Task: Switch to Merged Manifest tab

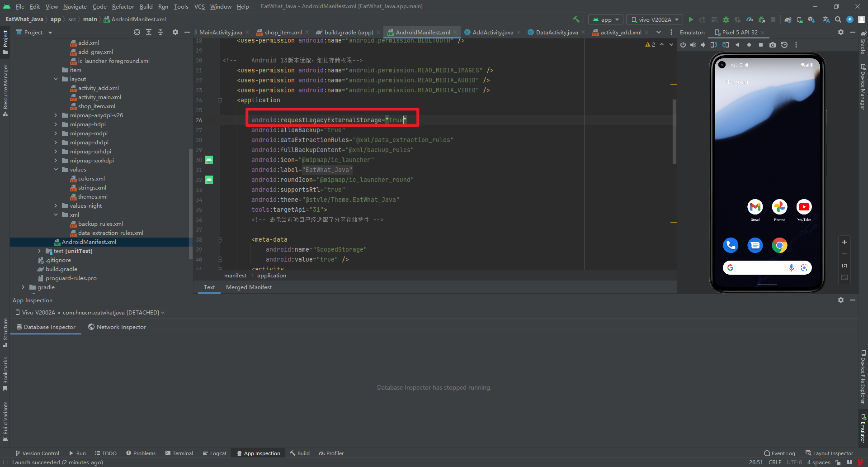Action: [249, 287]
